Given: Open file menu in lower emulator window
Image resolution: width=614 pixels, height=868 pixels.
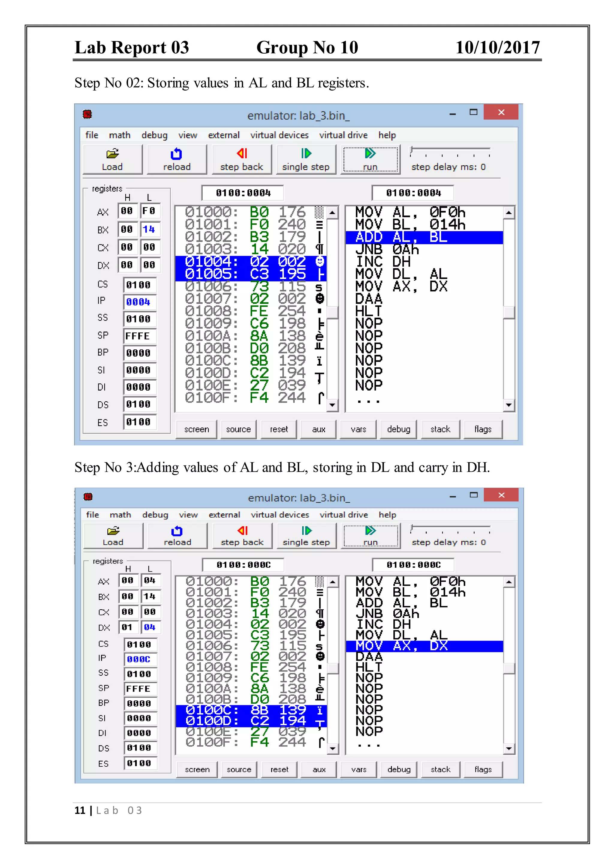Looking at the screenshot, I should click(x=93, y=515).
